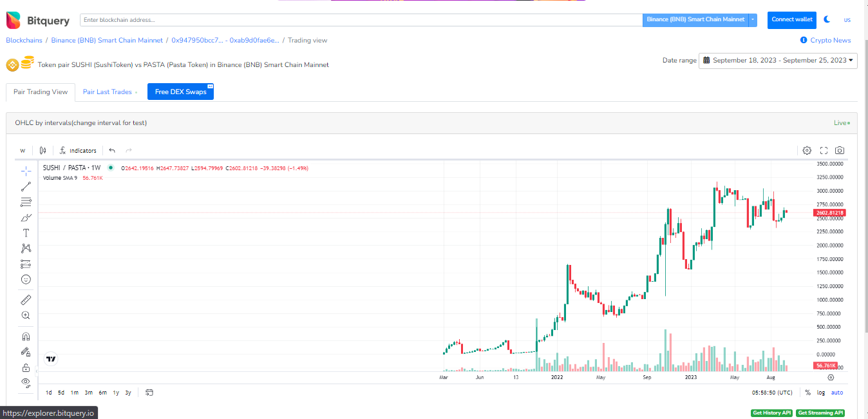
Task: Open the timezone 05:58:50 (UTC) selector
Action: pyautogui.click(x=772, y=392)
